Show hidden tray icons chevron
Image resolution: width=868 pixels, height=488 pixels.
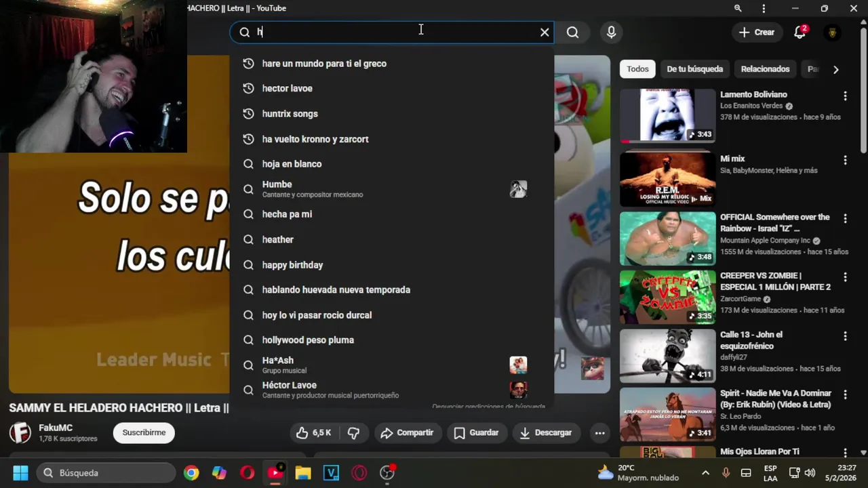(705, 472)
